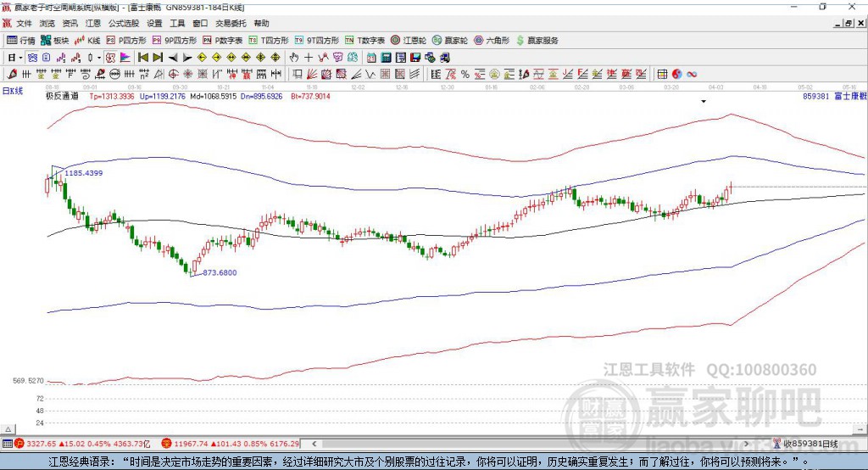Open the calculator tool
This screenshot has width=868, height=470.
386,58
